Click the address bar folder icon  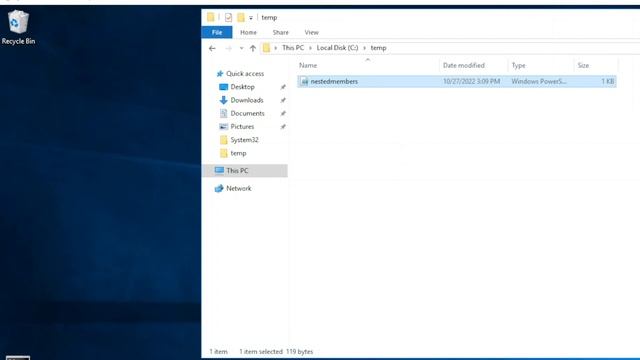point(266,48)
